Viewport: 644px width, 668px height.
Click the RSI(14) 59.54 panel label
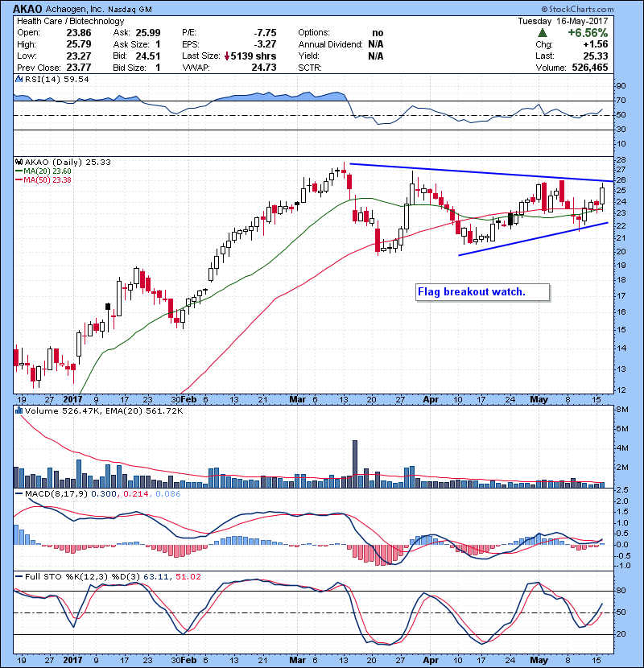click(x=56, y=79)
